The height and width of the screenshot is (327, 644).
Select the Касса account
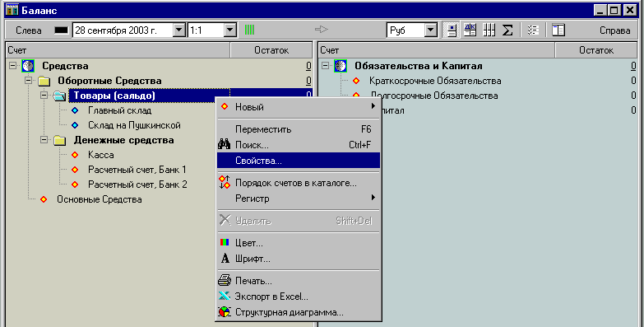click(x=100, y=155)
